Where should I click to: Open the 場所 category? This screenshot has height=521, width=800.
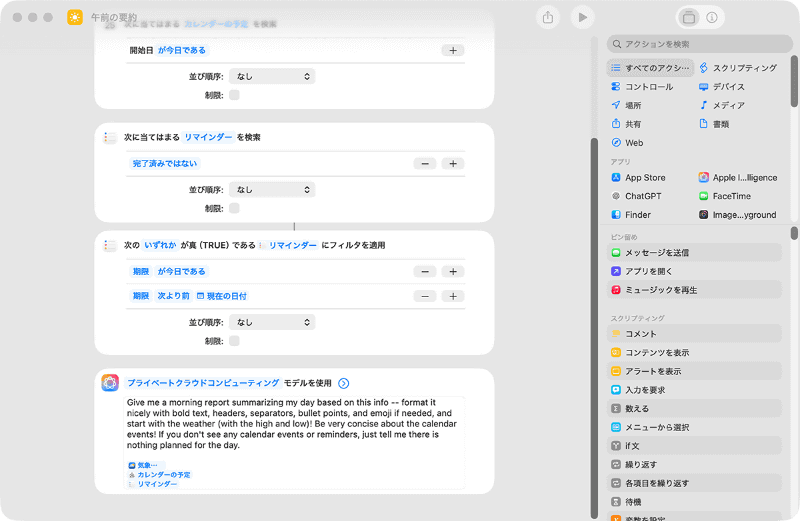pyautogui.click(x=627, y=106)
